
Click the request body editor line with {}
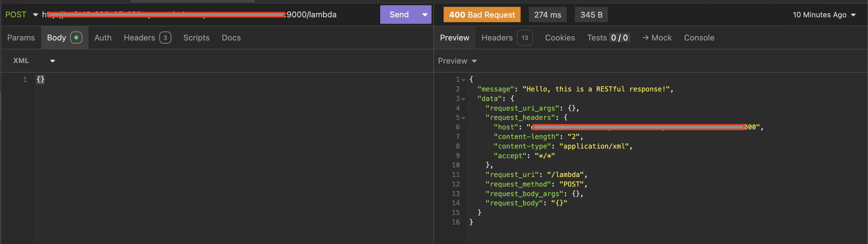41,79
